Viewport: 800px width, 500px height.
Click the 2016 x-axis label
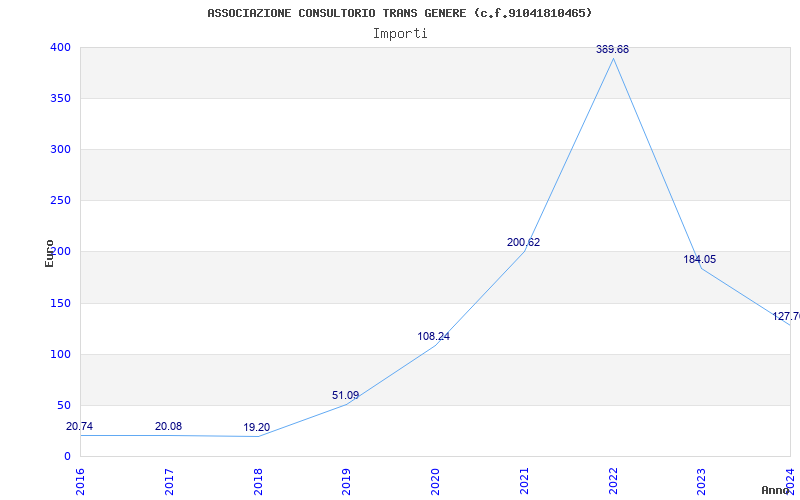[x=80, y=482]
